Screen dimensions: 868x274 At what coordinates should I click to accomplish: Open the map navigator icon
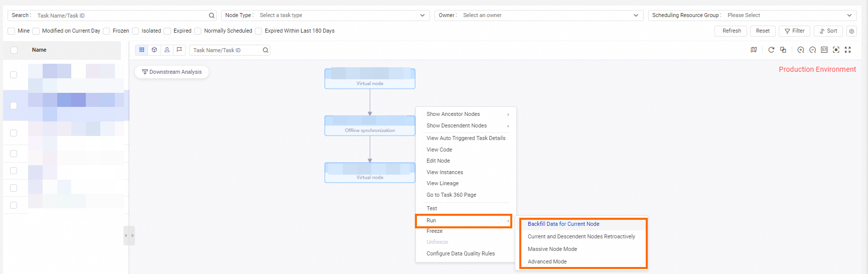(x=754, y=50)
